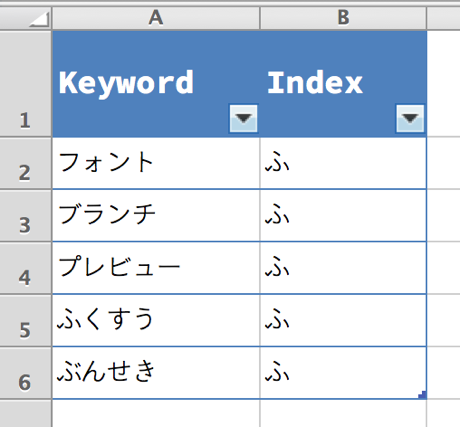Open the Keyword column filter dropdown
This screenshot has height=427, width=460.
[x=243, y=119]
